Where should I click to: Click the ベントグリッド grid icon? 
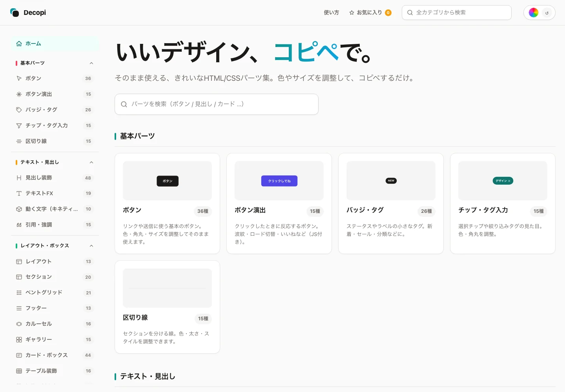19,292
